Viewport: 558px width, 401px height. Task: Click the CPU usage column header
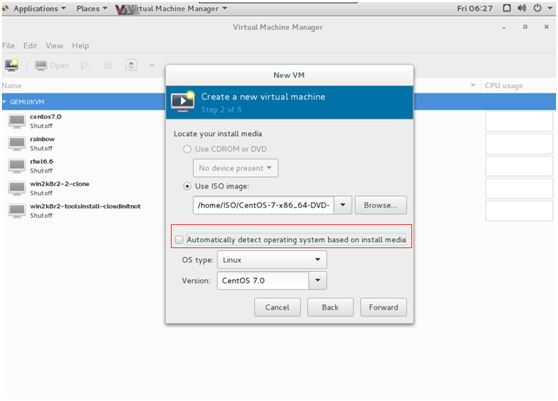[x=518, y=85]
